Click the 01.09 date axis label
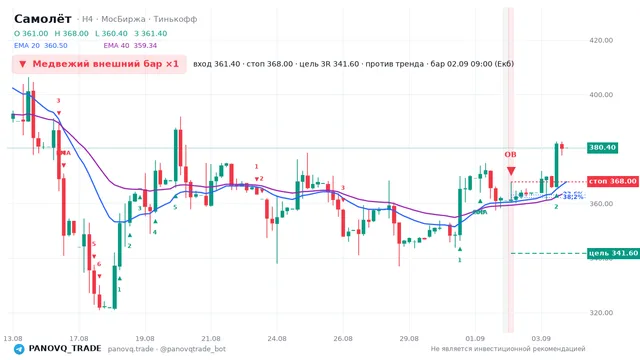This screenshot has width=640, height=360. [x=476, y=339]
